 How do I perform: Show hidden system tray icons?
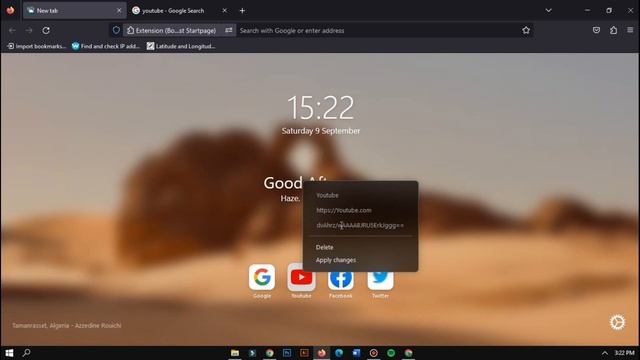(x=604, y=353)
